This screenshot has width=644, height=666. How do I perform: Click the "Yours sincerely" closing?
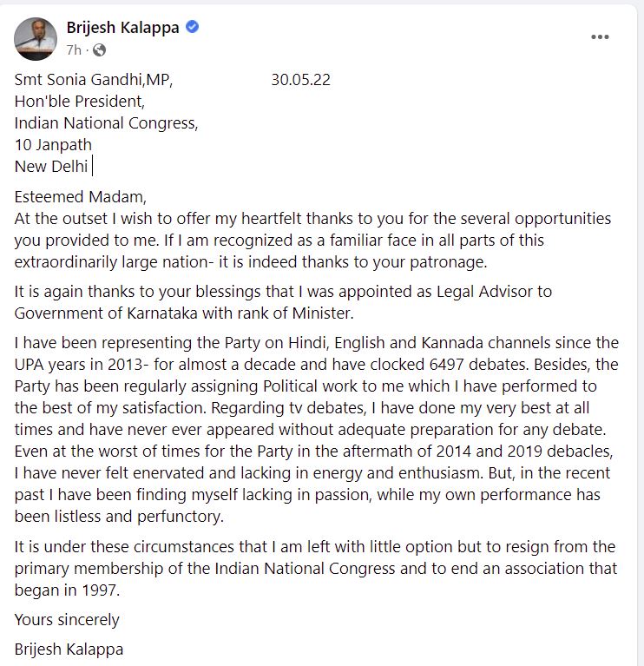67,620
